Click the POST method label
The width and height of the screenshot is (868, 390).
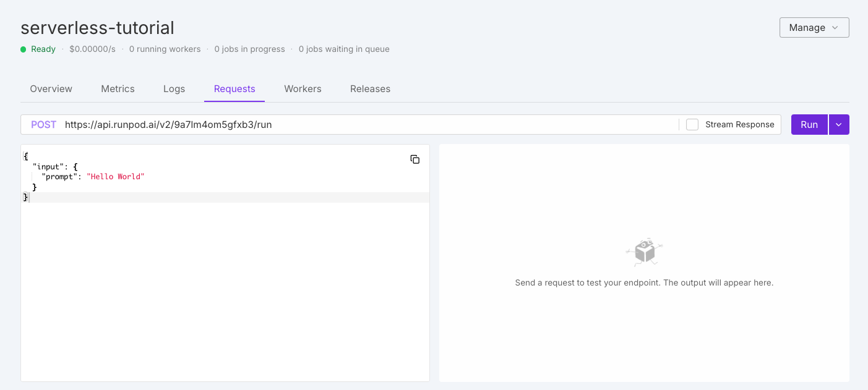click(43, 124)
